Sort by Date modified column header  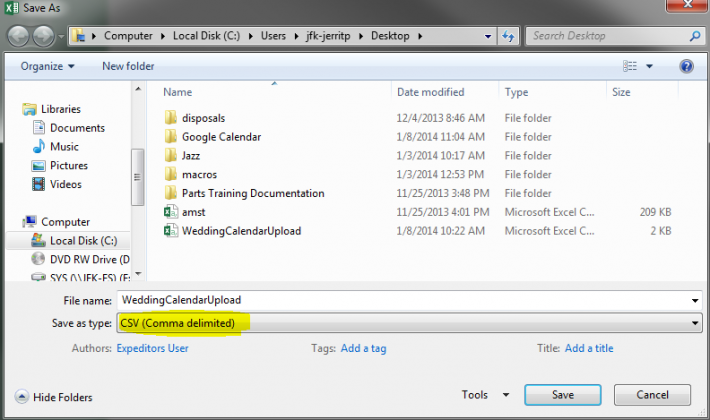coord(430,92)
